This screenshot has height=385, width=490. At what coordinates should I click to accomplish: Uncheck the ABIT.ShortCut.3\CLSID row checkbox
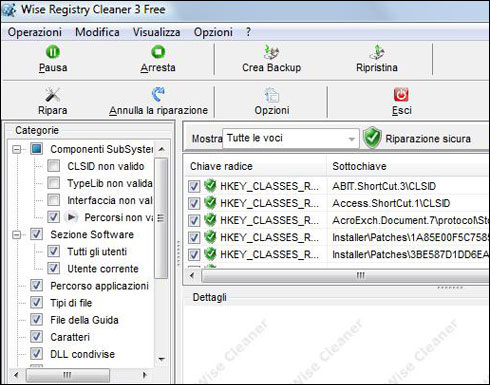194,186
